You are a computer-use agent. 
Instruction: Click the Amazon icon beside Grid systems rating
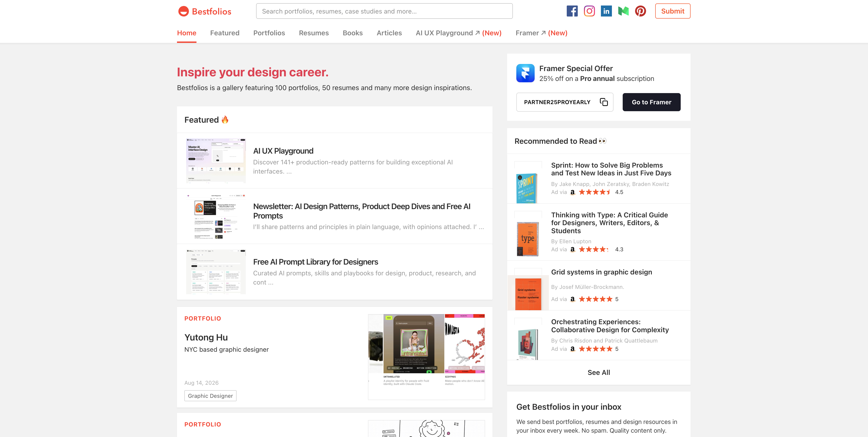572,299
